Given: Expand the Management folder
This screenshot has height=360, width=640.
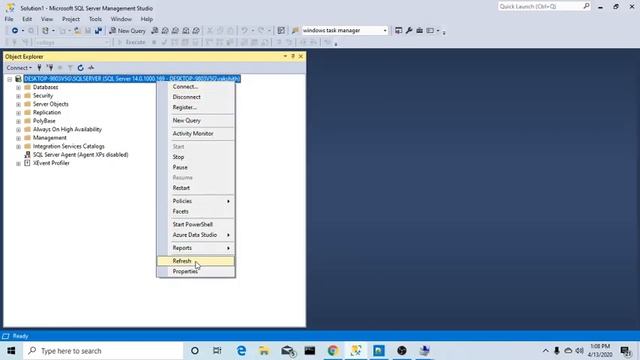Looking at the screenshot, I should (18, 138).
